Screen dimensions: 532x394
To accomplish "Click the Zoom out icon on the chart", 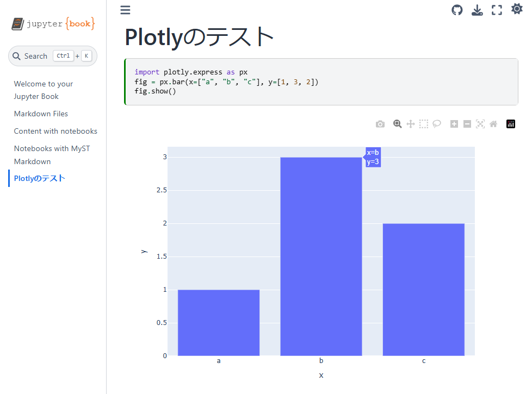I will pos(467,123).
